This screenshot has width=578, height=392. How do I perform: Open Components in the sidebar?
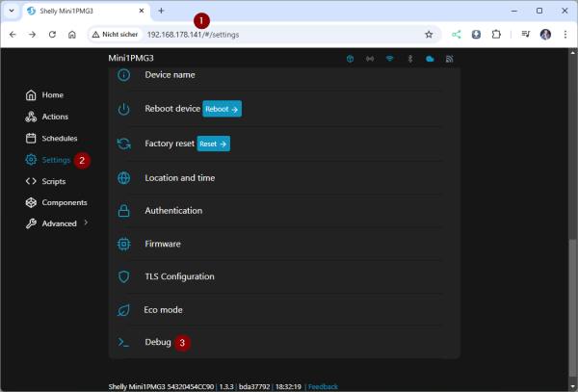(56, 202)
